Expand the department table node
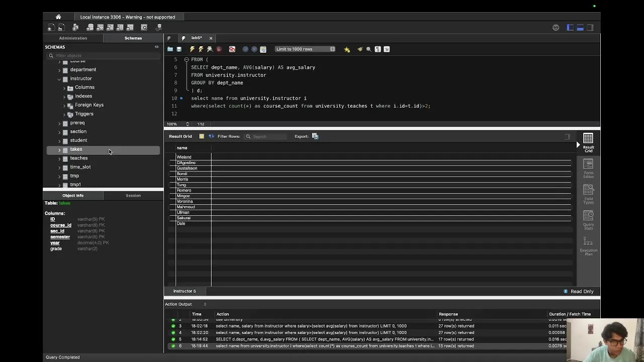The height and width of the screenshot is (362, 644). 59,70
